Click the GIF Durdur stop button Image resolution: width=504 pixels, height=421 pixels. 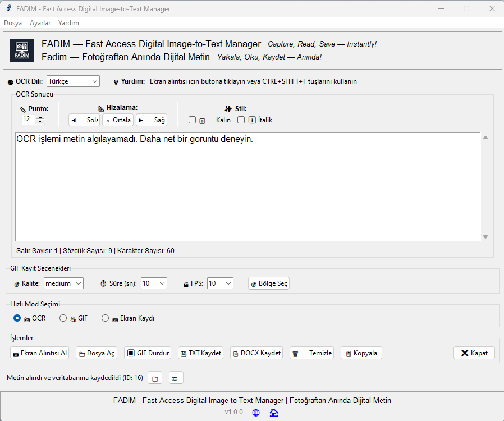148,353
